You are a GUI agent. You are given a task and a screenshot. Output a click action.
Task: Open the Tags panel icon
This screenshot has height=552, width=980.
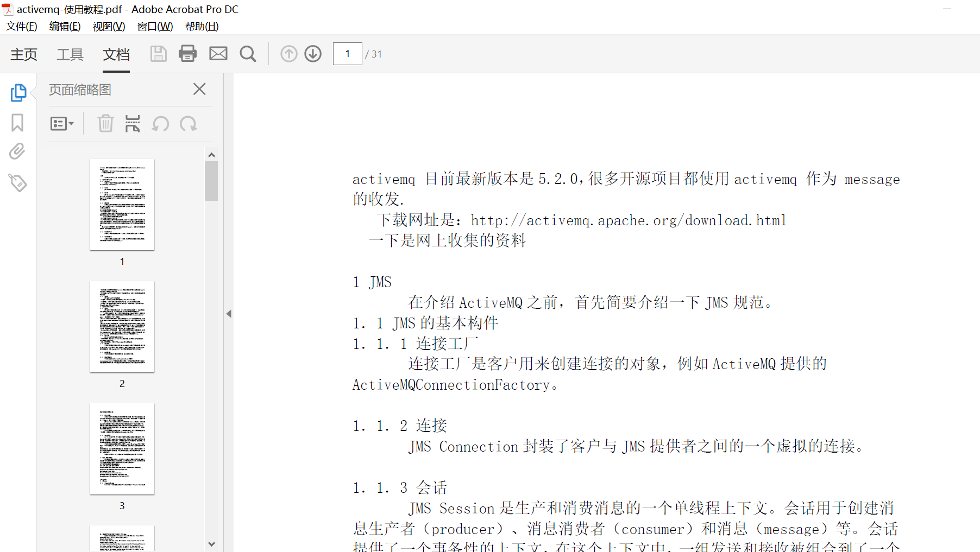[x=17, y=183]
